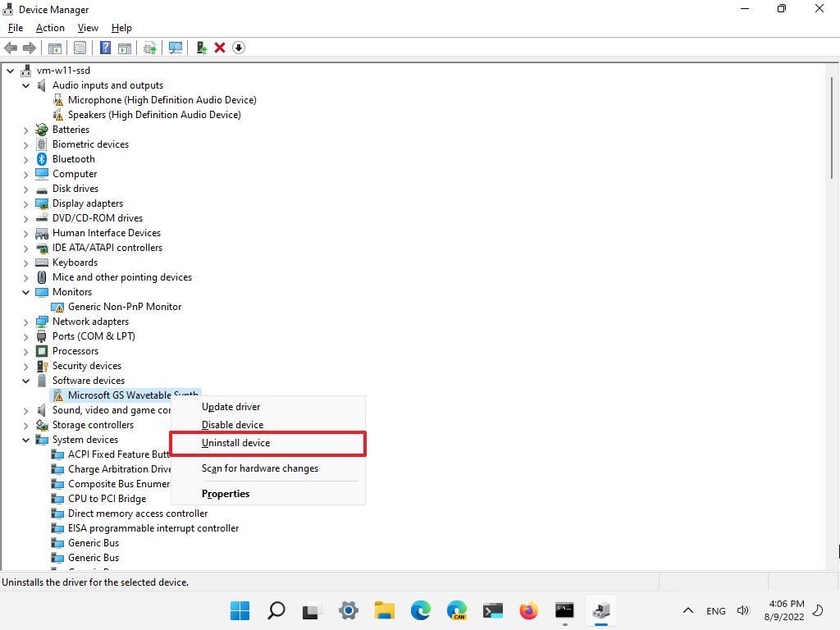Open Windows Start button in taskbar
Image resolution: width=840 pixels, height=630 pixels.
240,610
